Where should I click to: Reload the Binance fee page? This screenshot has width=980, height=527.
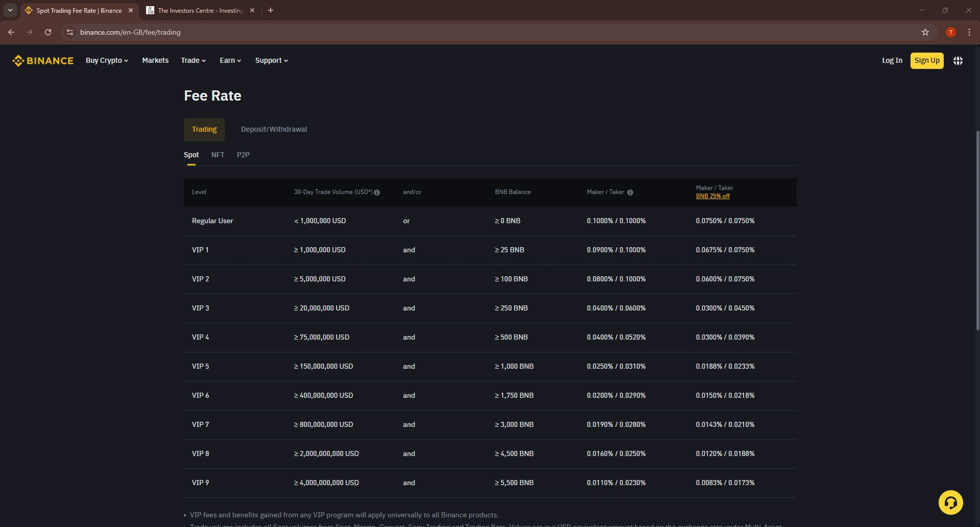tap(48, 32)
